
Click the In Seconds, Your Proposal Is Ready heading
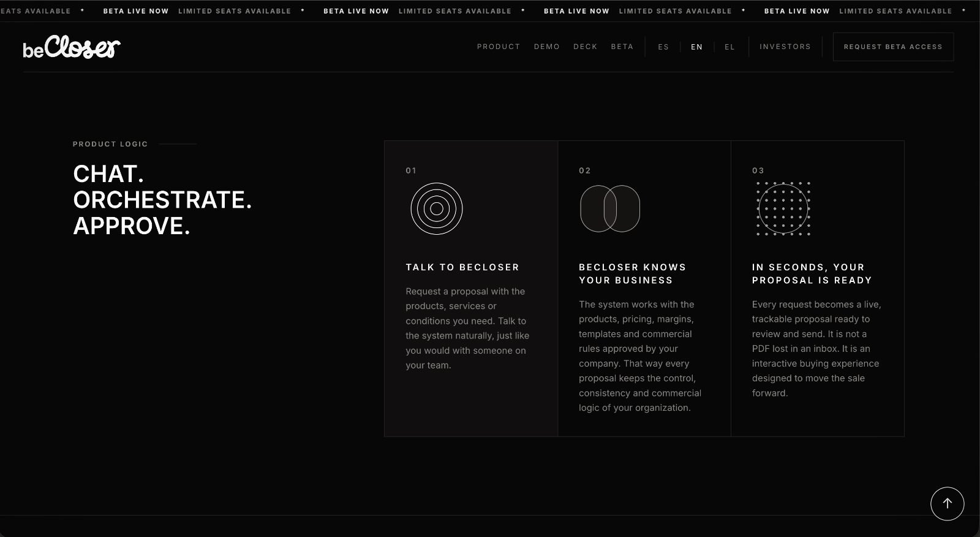coord(812,273)
